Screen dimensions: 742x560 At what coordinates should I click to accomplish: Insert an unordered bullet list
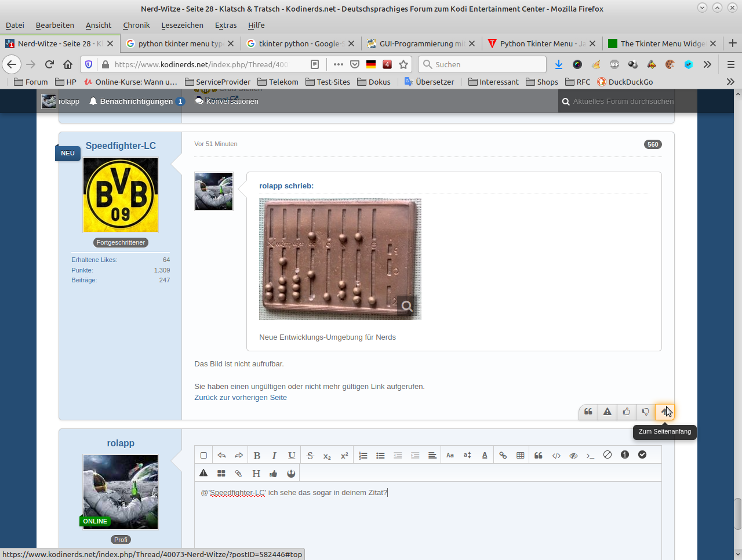click(380, 455)
